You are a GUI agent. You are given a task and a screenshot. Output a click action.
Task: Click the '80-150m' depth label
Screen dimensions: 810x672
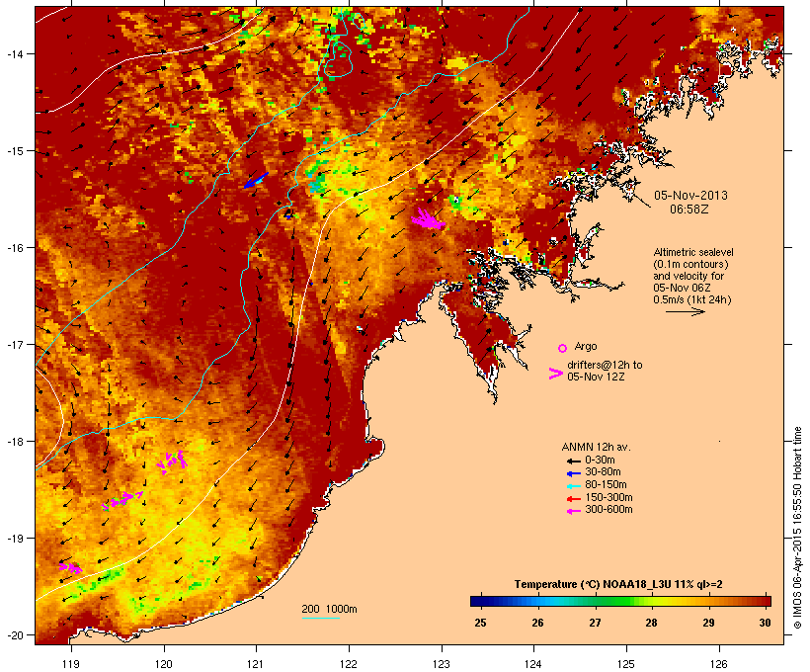pos(606,485)
